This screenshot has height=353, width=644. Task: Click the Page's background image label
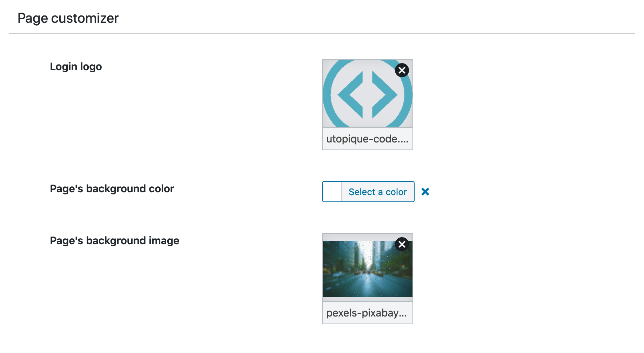[114, 240]
